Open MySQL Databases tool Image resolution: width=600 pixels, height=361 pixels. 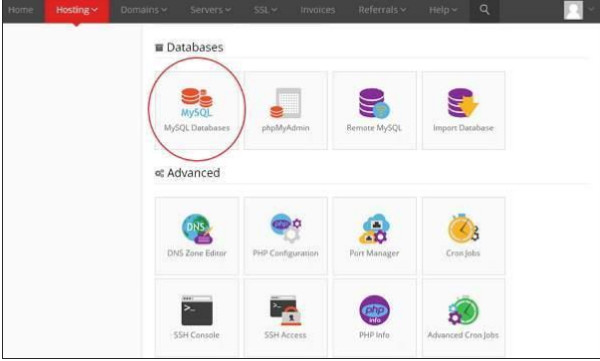pos(197,110)
